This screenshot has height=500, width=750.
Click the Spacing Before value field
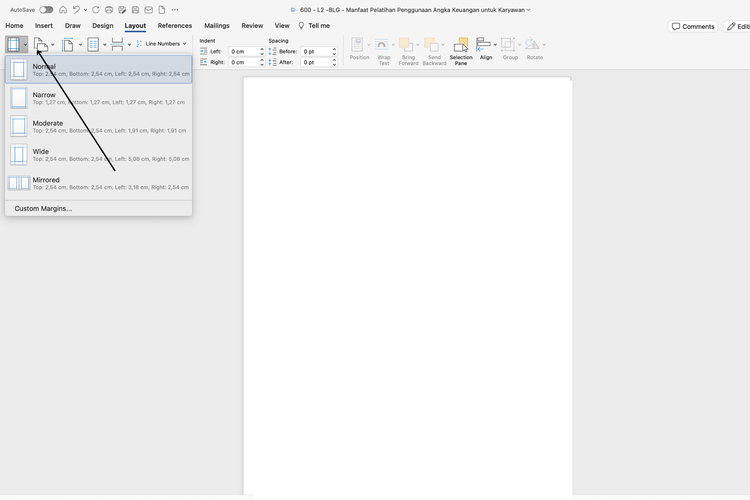click(316, 51)
